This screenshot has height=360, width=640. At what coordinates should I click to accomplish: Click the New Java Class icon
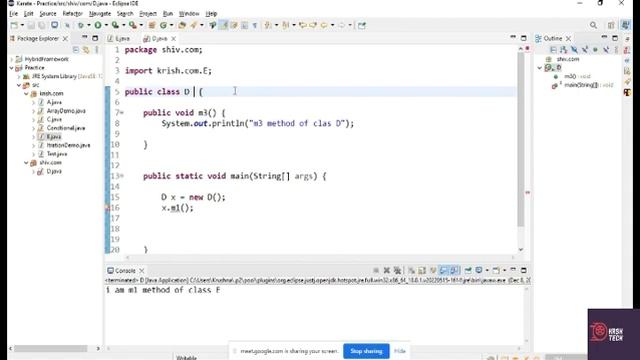[x=163, y=25]
